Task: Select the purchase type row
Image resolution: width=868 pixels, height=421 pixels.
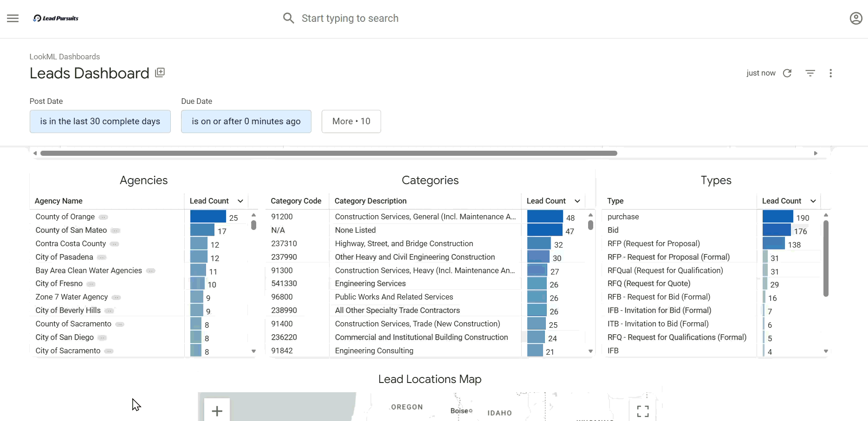Action: (623, 217)
